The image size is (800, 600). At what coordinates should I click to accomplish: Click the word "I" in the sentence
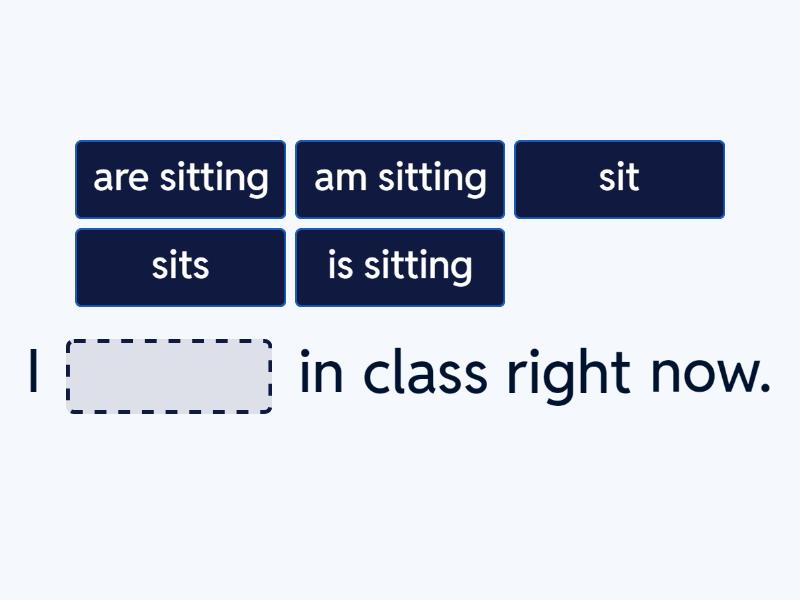[x=34, y=374]
